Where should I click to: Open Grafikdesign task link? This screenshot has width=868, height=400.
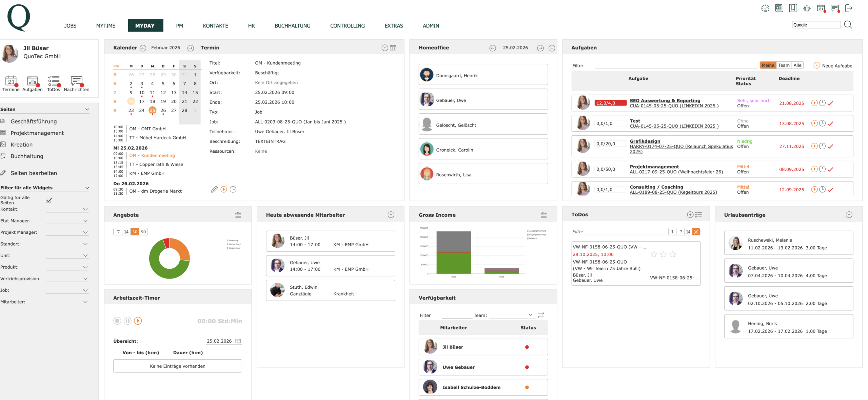coord(645,141)
